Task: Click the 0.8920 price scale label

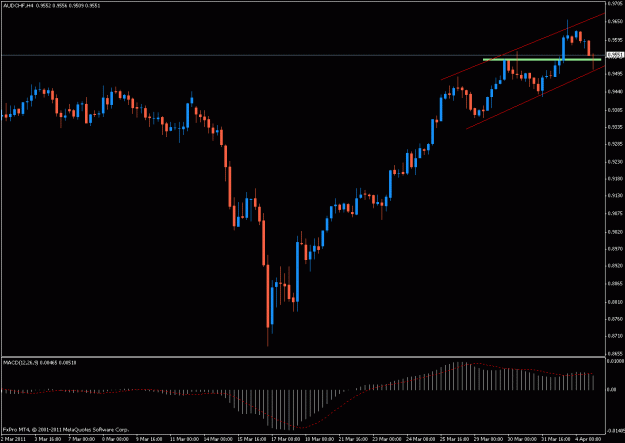Action: [616, 265]
